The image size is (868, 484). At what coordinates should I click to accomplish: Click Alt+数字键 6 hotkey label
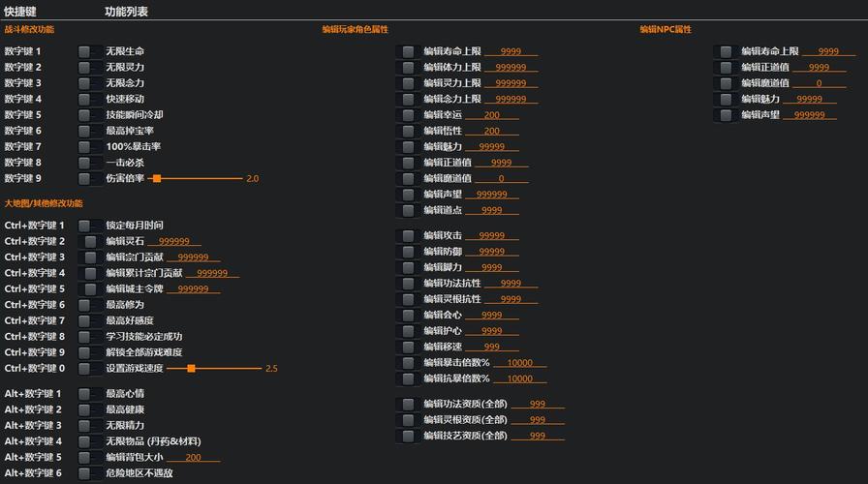[x=33, y=473]
